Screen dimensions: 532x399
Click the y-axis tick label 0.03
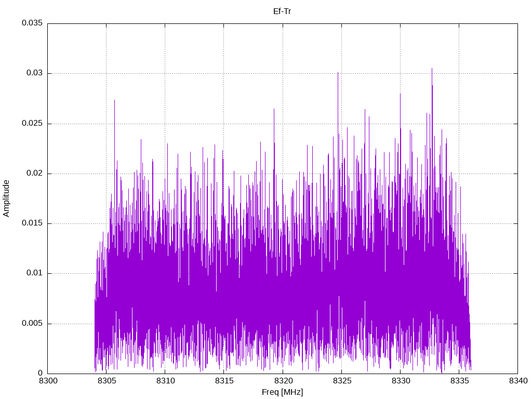coord(35,73)
